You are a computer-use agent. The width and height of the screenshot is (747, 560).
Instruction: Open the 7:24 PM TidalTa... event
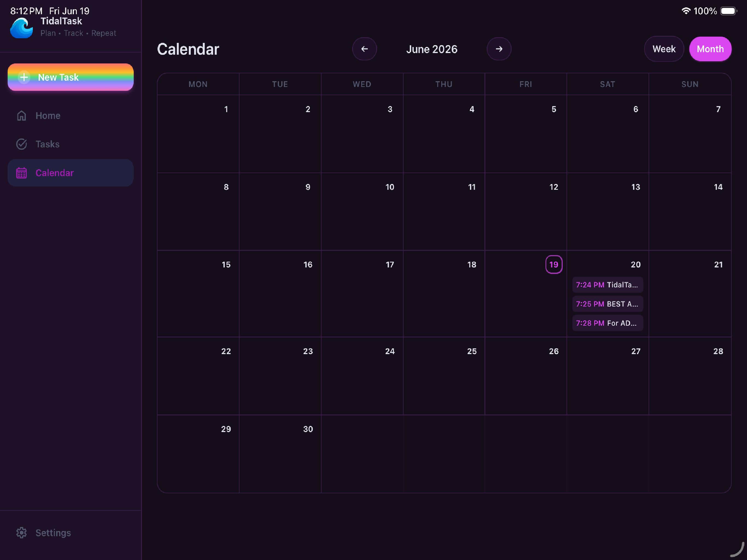click(x=607, y=285)
